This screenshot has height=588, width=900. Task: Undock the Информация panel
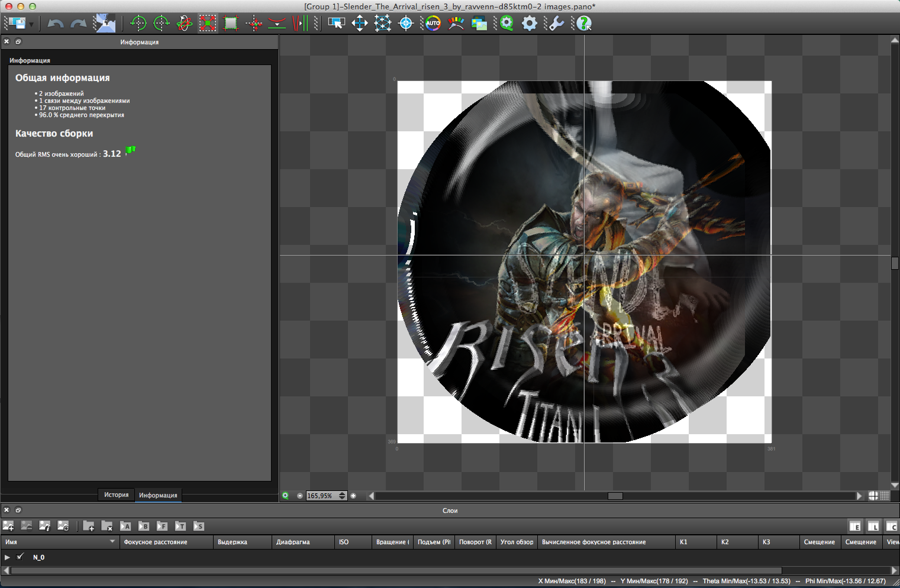click(18, 41)
